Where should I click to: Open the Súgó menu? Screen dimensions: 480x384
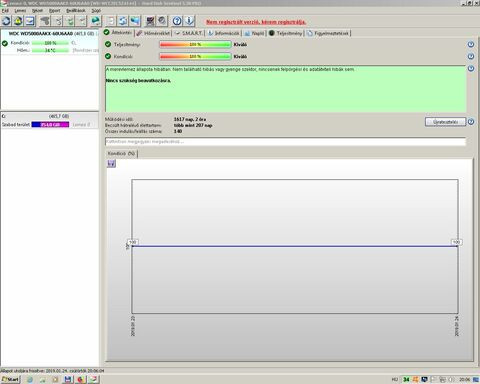coord(96,10)
